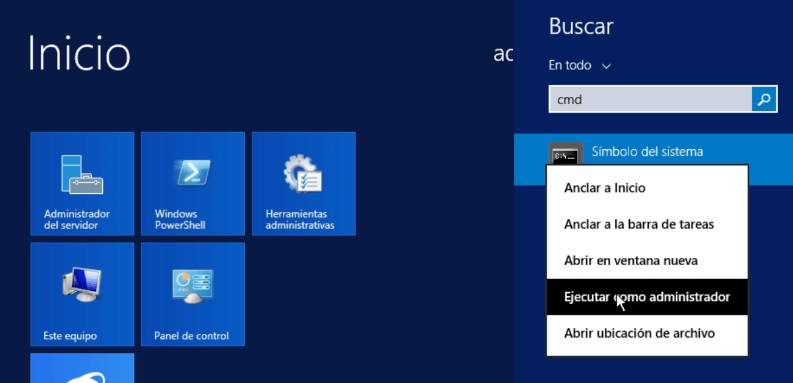The height and width of the screenshot is (383, 793).
Task: Select Anclar a Inicio from context menu
Action: 647,188
